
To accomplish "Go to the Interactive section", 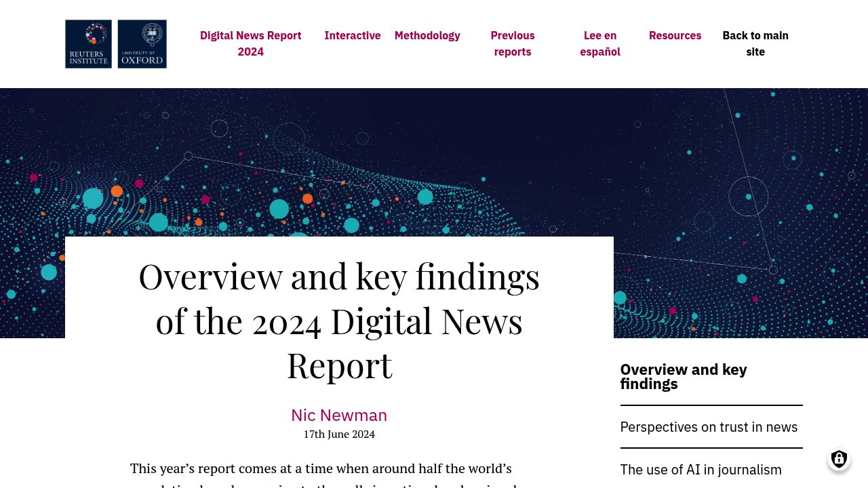I will tap(353, 35).
